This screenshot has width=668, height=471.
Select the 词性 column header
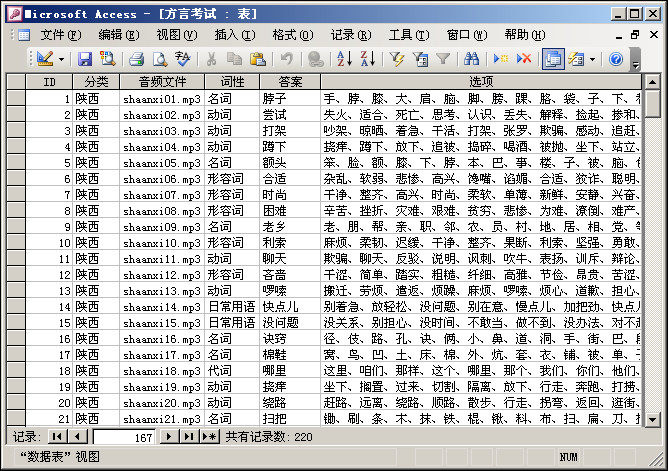(x=232, y=82)
